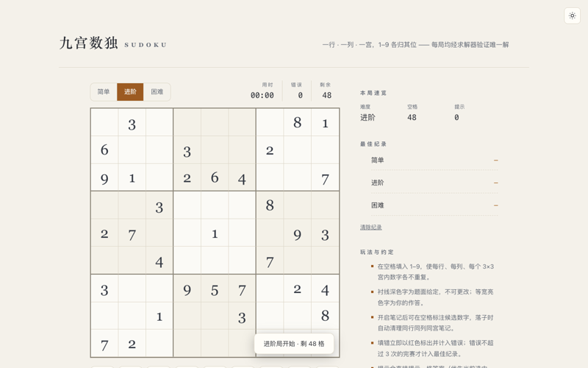Select the only 5 cell in the grid
The width and height of the screenshot is (588, 368).
[x=215, y=289]
